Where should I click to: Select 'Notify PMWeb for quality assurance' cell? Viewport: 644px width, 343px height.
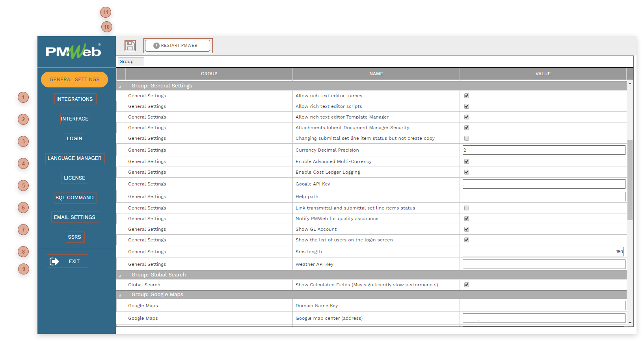pos(376,219)
